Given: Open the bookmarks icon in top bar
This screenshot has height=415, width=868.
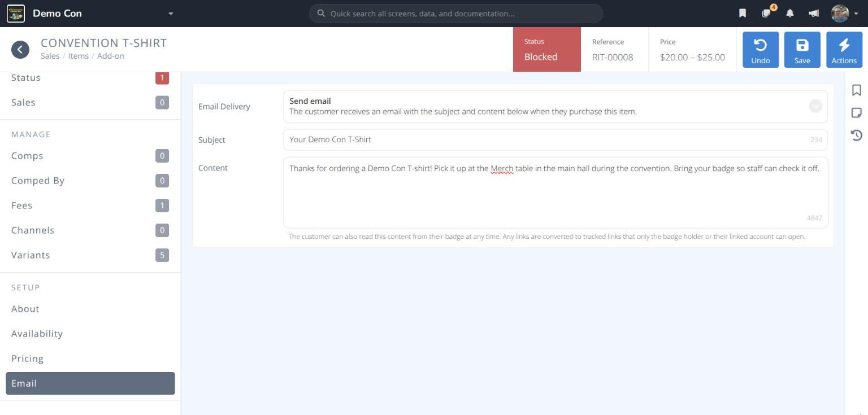Looking at the screenshot, I should (743, 14).
